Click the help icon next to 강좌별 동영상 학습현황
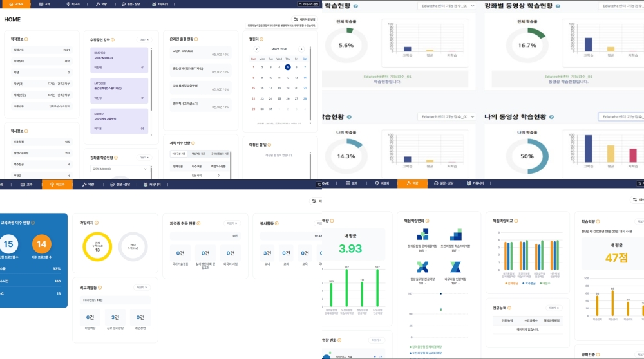This screenshot has width=644, height=359. pos(557,6)
